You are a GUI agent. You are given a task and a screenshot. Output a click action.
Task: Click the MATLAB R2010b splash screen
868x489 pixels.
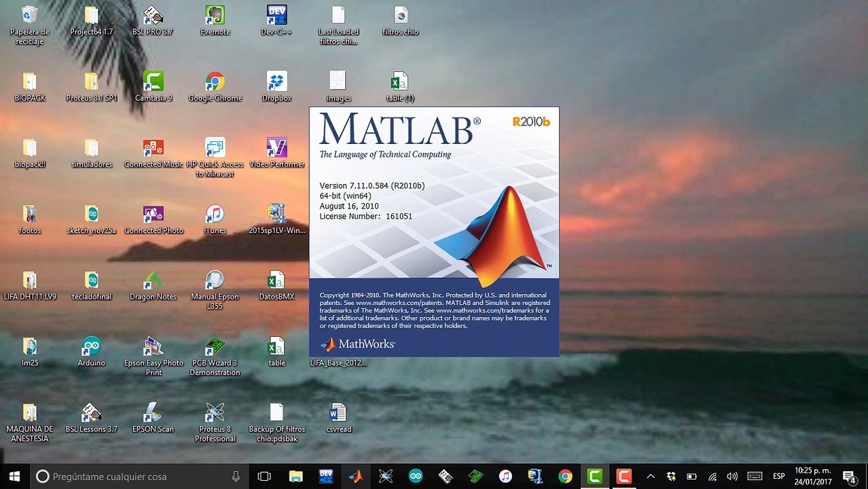tap(434, 232)
